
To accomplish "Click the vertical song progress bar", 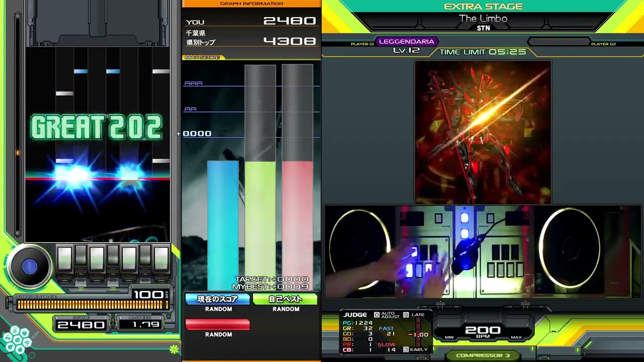I will click(18, 126).
